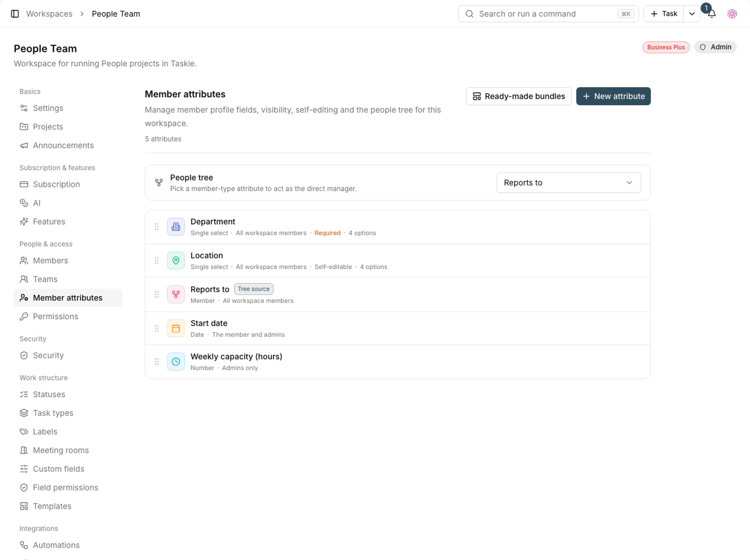This screenshot has height=560, width=750.
Task: Click the Department building icon
Action: [x=176, y=227]
